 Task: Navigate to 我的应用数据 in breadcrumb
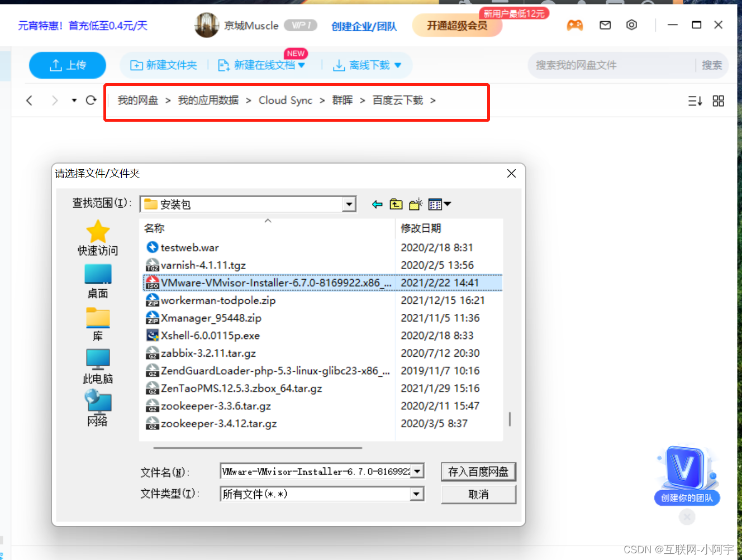point(208,100)
